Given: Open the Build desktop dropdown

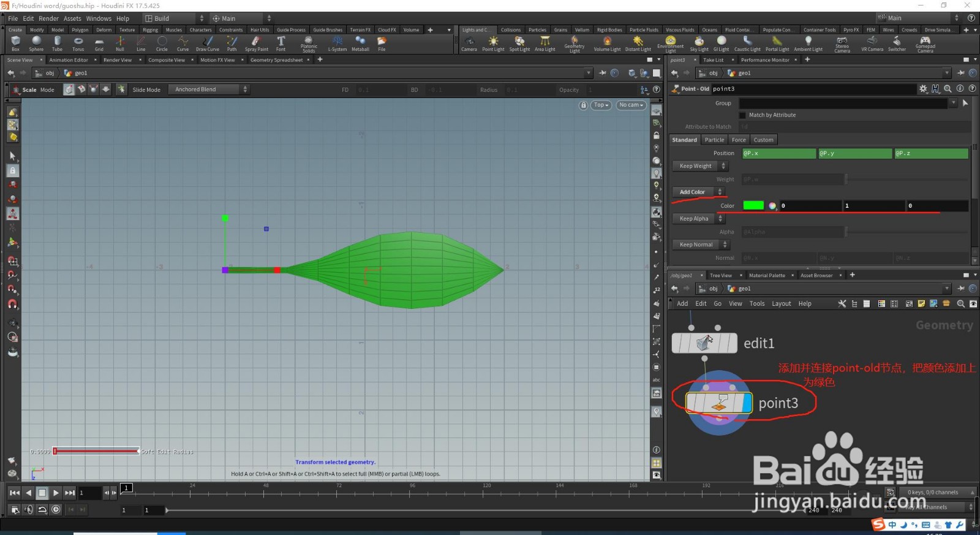Looking at the screenshot, I should tap(173, 18).
